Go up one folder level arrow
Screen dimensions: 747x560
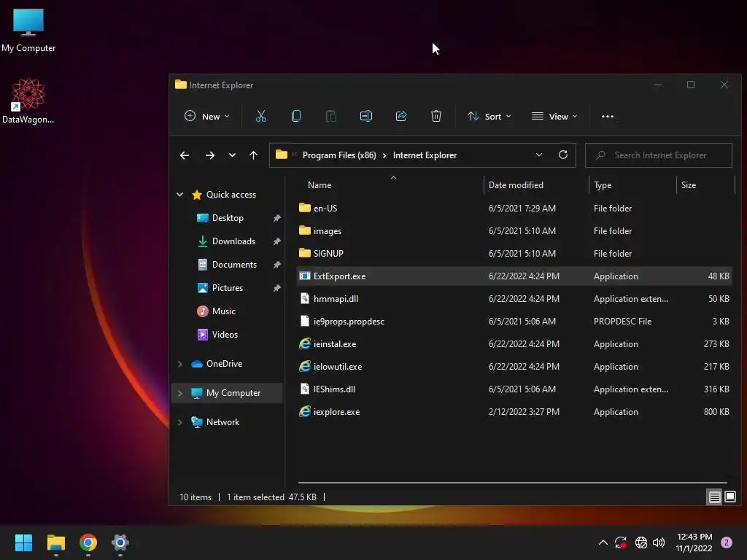click(253, 155)
